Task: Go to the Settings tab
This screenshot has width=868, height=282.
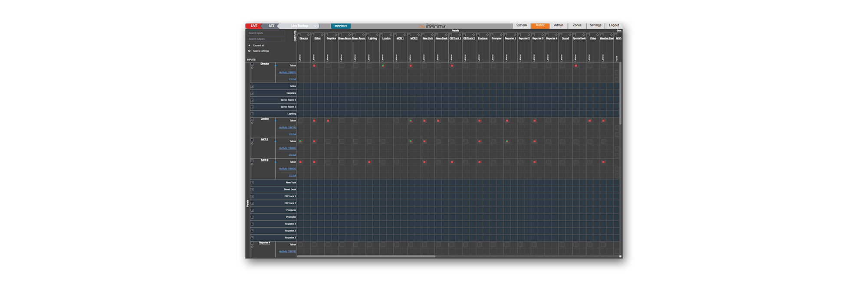Action: pyautogui.click(x=595, y=25)
